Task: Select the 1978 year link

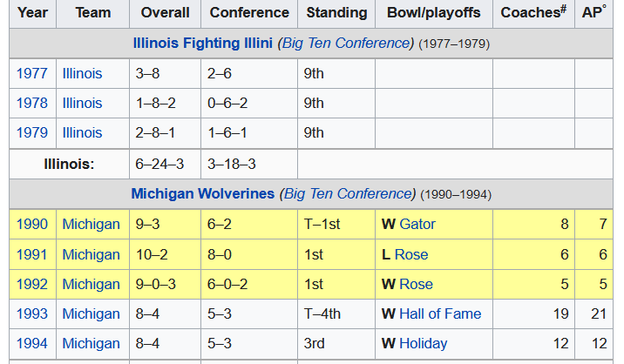Action: pos(31,103)
